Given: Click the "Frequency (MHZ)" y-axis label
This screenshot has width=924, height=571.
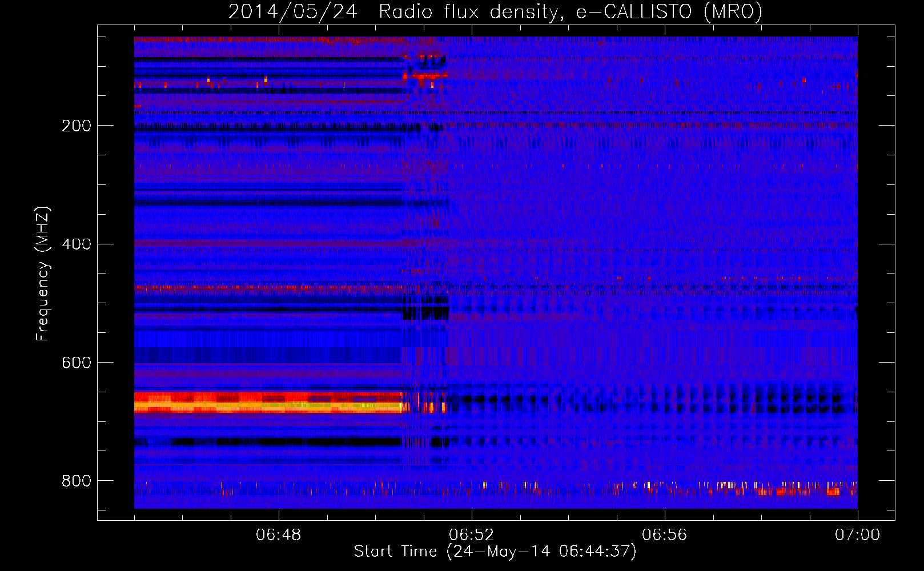Looking at the screenshot, I should tap(43, 274).
